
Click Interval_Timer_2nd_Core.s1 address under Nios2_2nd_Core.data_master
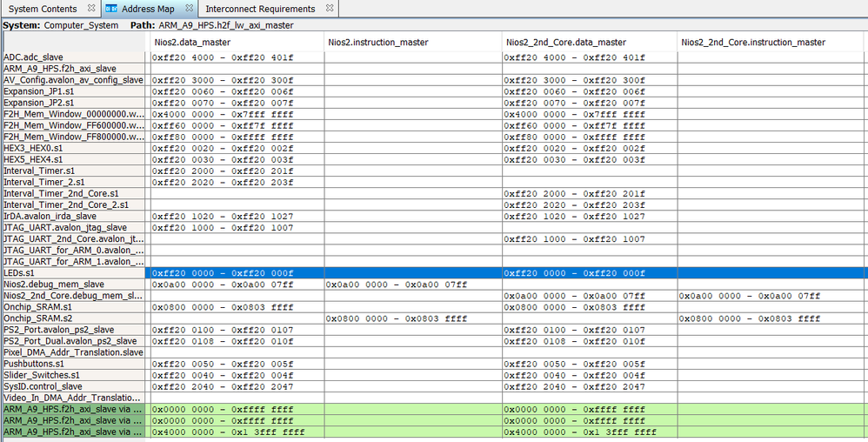tap(575, 194)
